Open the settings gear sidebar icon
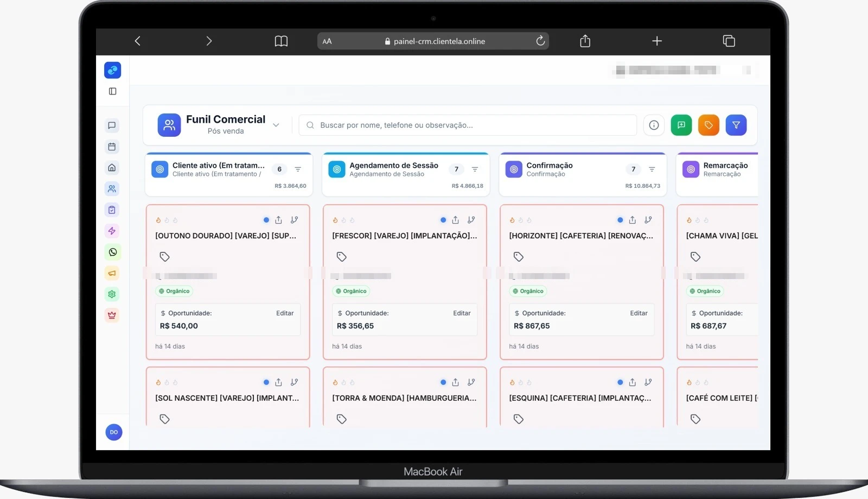This screenshot has height=499, width=868. (x=112, y=294)
